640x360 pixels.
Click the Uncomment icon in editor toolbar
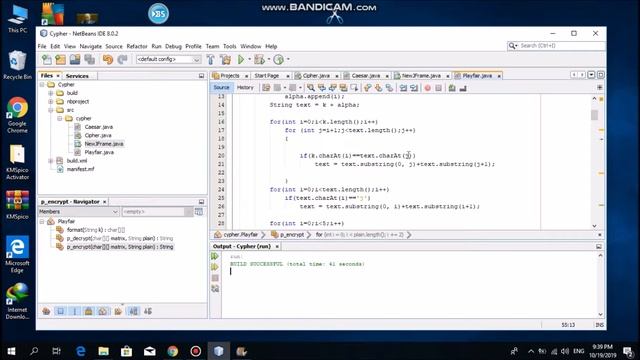[463, 88]
